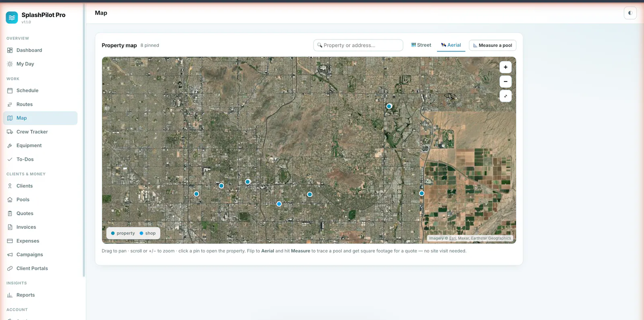Viewport: 644px width, 320px height.
Task: Click the Campaigns megaphone icon
Action: [10, 255]
